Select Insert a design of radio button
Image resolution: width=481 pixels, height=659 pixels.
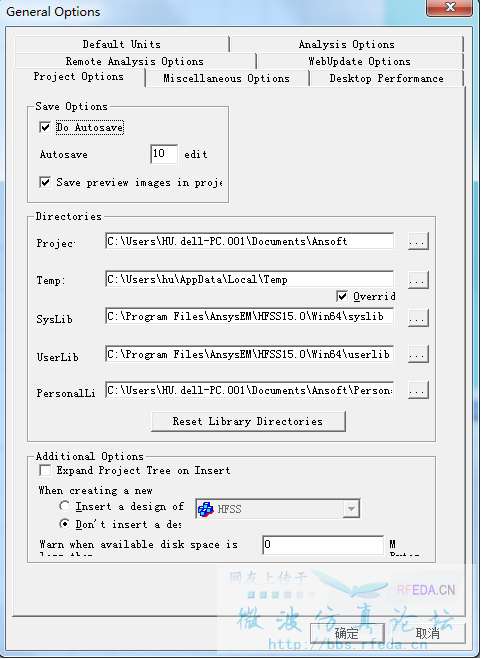coord(64,506)
